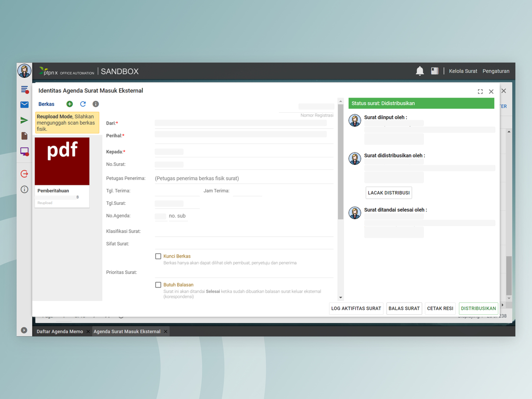Click the Jam Terima time field
The height and width of the screenshot is (399, 532).
pyautogui.click(x=247, y=191)
